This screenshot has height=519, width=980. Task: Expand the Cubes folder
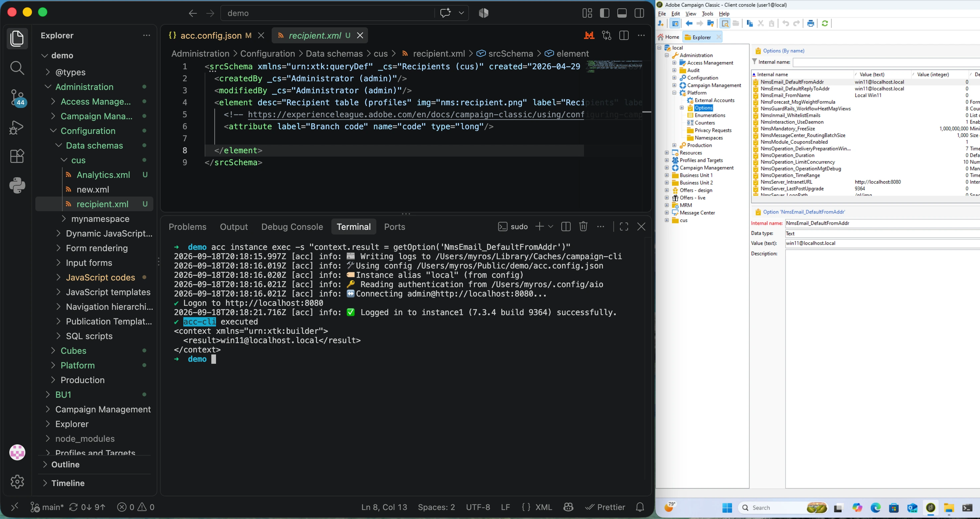(x=53, y=350)
